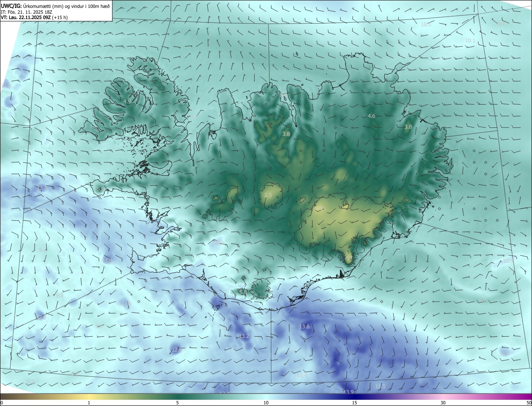Click the 13.2 precipitation value offshore

[x=244, y=336]
